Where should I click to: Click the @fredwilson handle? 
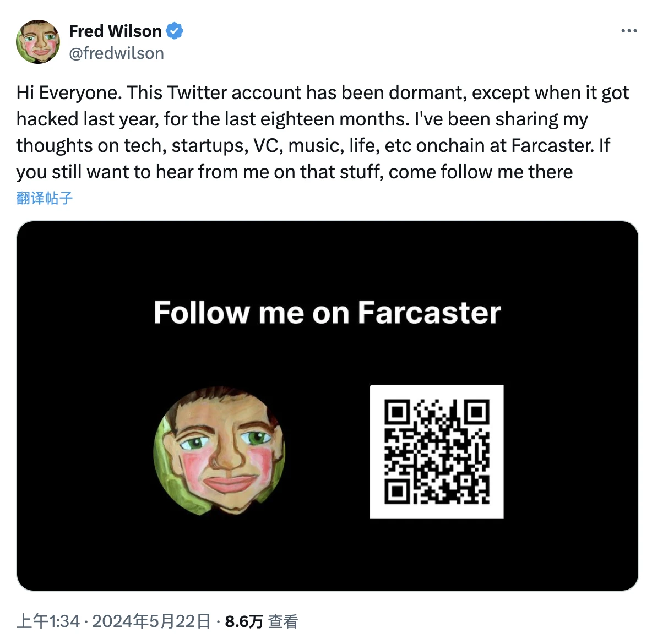tap(116, 53)
